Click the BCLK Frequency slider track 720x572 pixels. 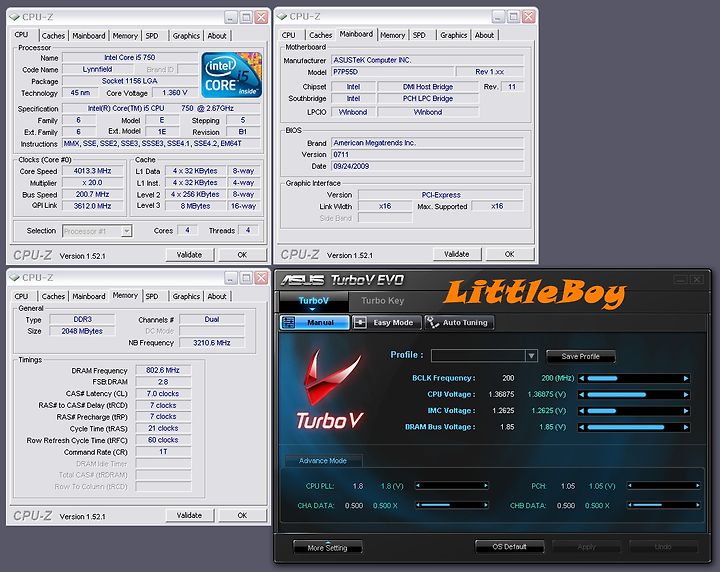[634, 378]
